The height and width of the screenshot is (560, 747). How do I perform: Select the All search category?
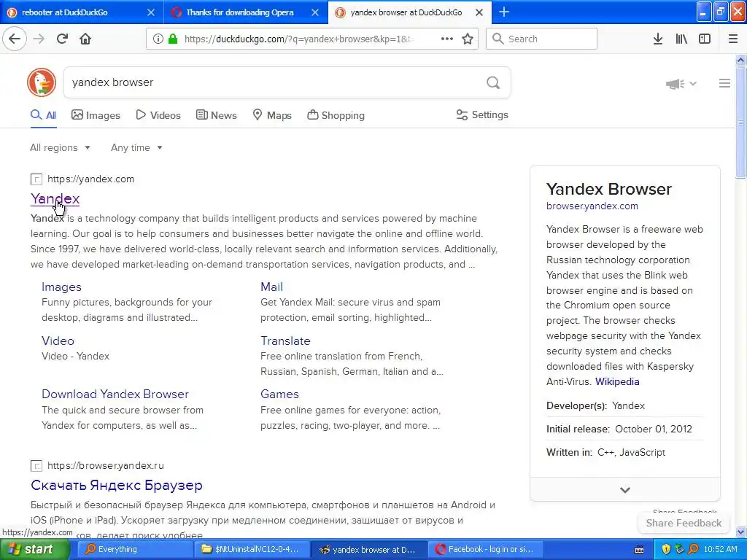tap(43, 115)
